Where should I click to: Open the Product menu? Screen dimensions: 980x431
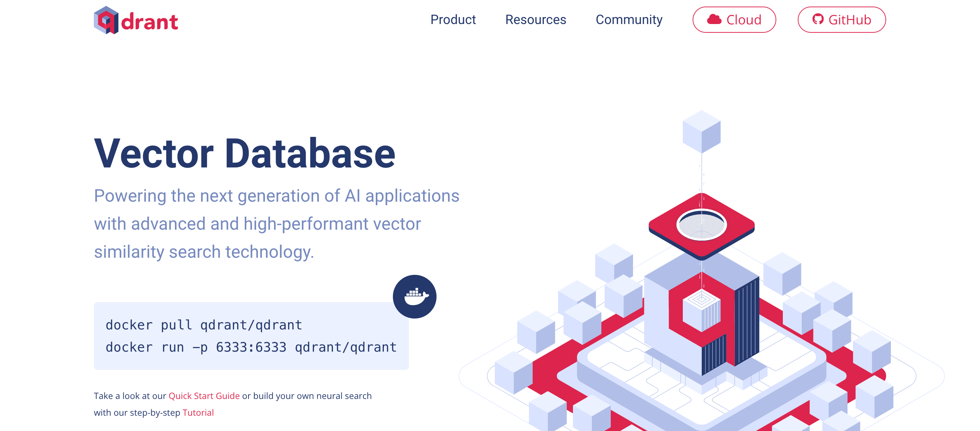point(453,20)
